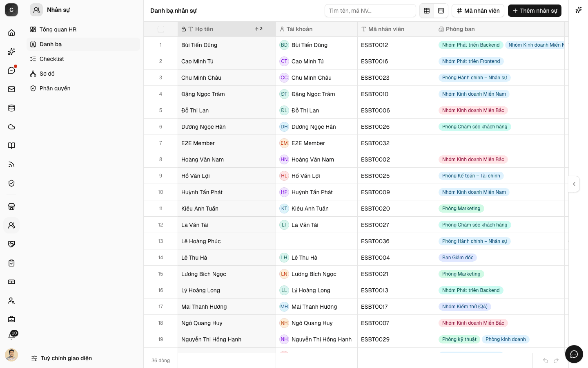This screenshot has width=588, height=368.
Task: Open Checklist in the sidebar
Action: (x=83, y=59)
